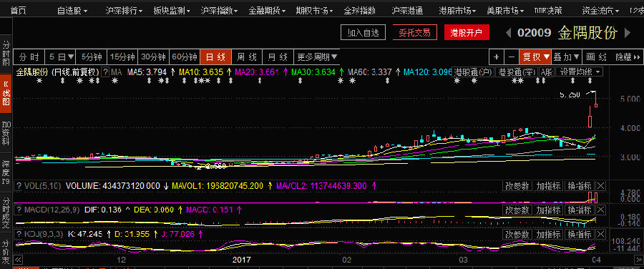Open help for KDJ indicator

click(x=18, y=235)
